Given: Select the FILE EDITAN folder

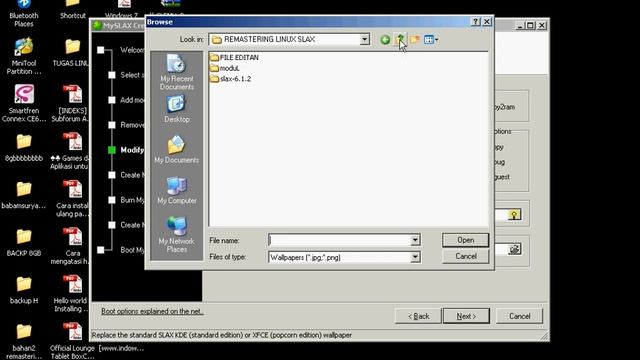Looking at the screenshot, I should (x=234, y=58).
